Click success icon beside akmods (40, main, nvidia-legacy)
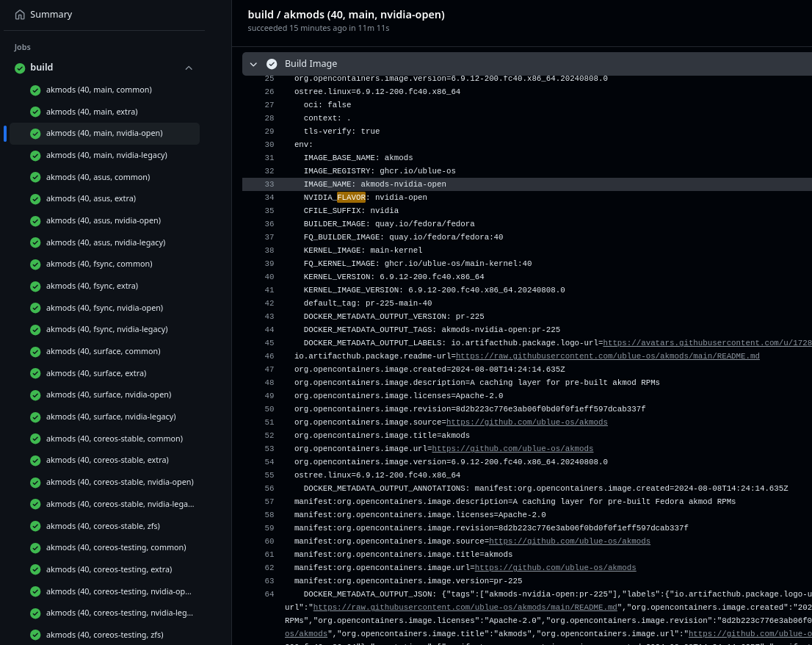This screenshot has width=812, height=645. tap(35, 155)
